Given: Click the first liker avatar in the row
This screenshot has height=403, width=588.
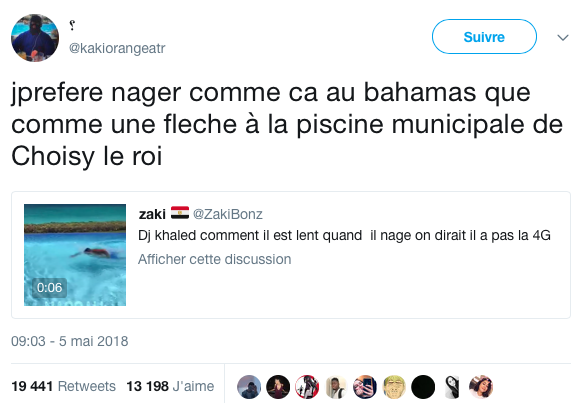Looking at the screenshot, I should (x=249, y=387).
